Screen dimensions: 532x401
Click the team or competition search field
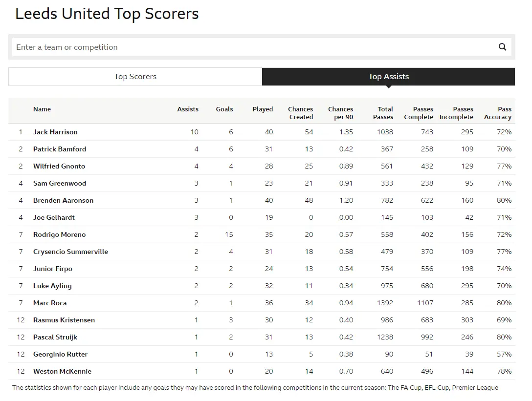point(252,47)
